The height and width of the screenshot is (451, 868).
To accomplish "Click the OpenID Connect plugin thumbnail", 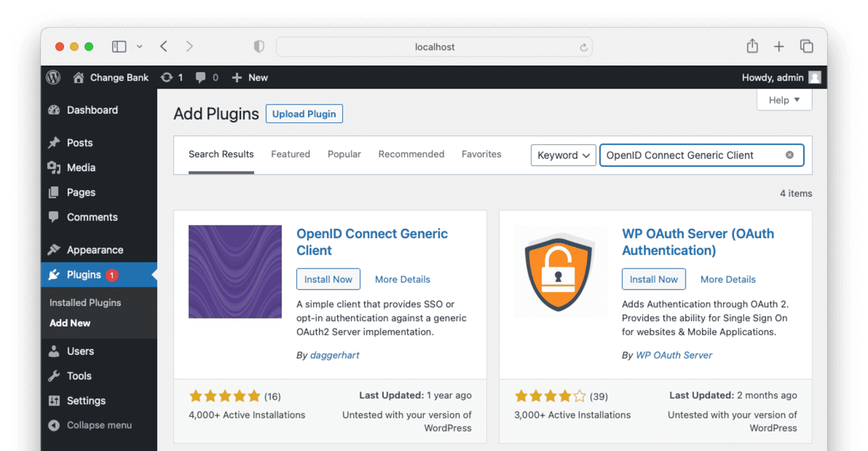I will pyautogui.click(x=235, y=271).
